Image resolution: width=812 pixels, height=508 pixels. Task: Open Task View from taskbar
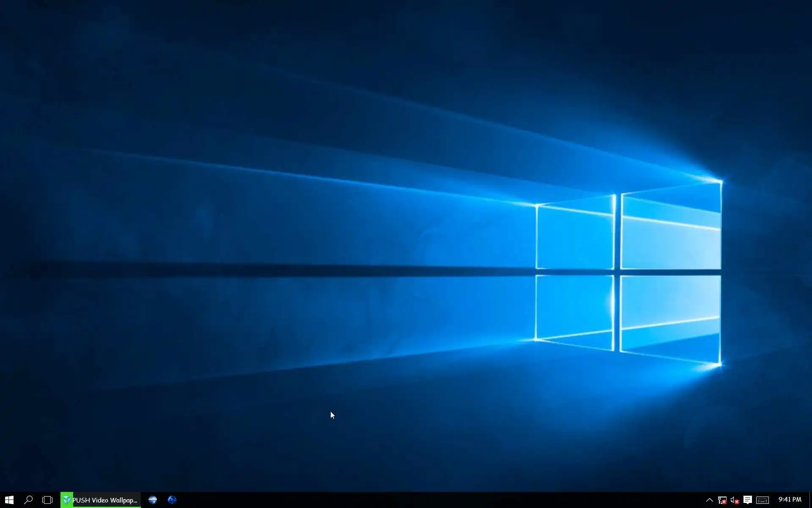coord(47,500)
